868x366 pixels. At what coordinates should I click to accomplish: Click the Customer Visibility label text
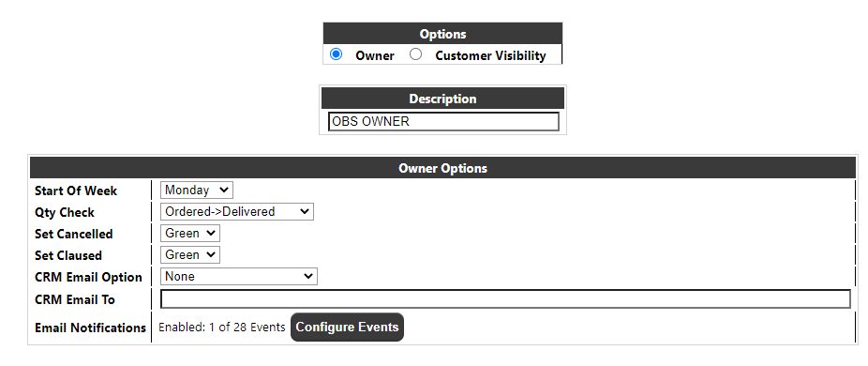pyautogui.click(x=490, y=55)
